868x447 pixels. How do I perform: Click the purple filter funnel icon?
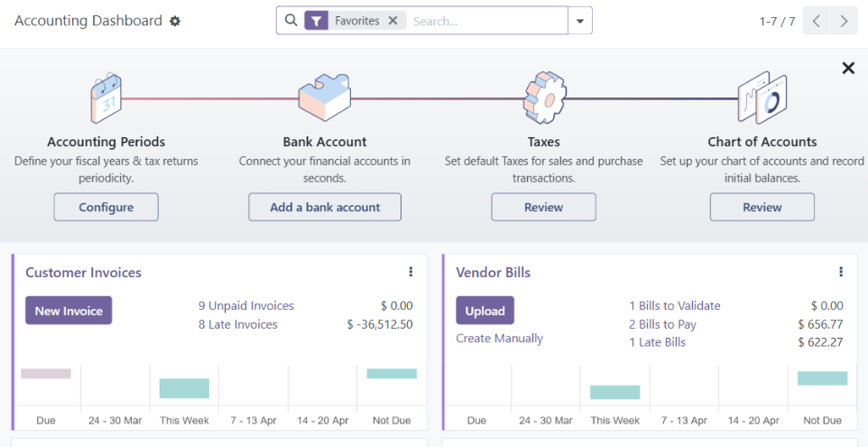pyautogui.click(x=316, y=21)
